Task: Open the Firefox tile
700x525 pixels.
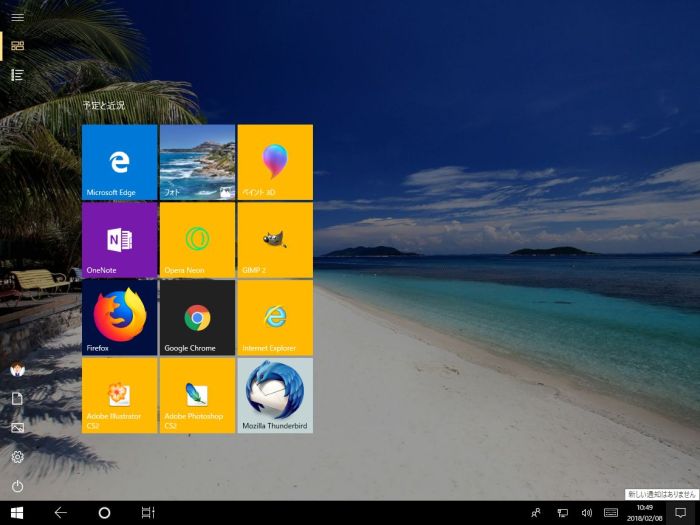Action: point(119,317)
